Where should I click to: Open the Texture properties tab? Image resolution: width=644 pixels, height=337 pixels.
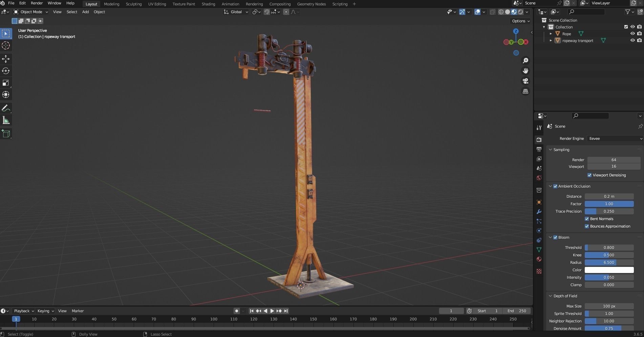point(539,271)
